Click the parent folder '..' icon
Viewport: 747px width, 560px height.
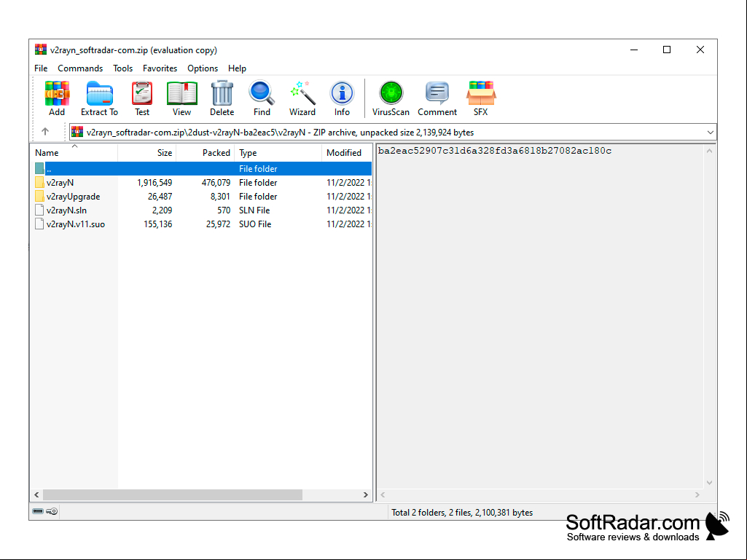pos(39,168)
